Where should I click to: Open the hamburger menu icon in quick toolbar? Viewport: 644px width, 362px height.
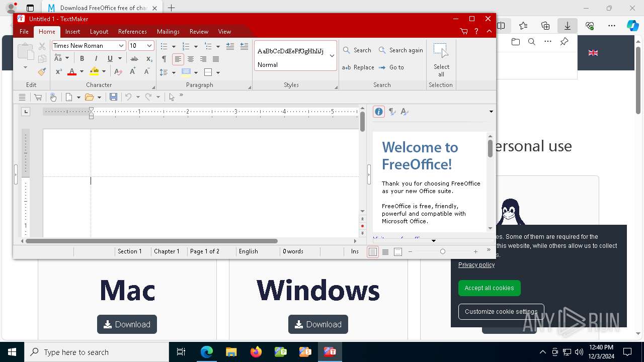click(x=22, y=97)
